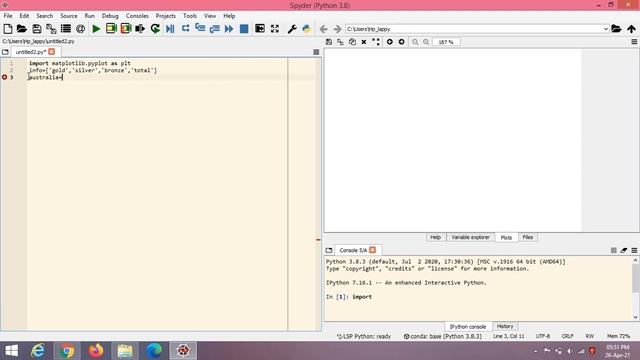Maximize current pane toolbar icon
This screenshot has width=640, height=360.
tap(260, 29)
